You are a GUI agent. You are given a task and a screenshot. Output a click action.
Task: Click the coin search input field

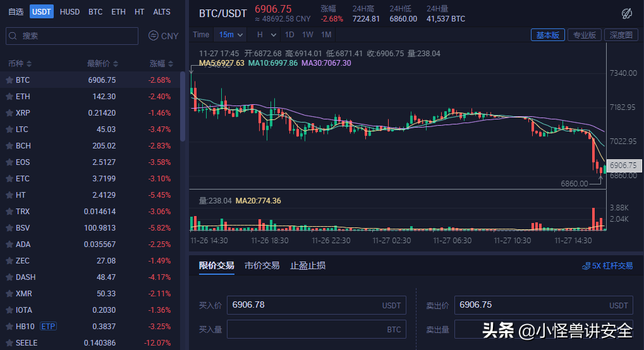pyautogui.click(x=72, y=36)
